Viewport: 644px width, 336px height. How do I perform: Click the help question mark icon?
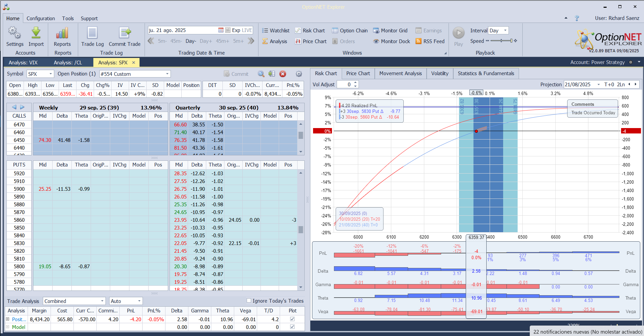[577, 18]
